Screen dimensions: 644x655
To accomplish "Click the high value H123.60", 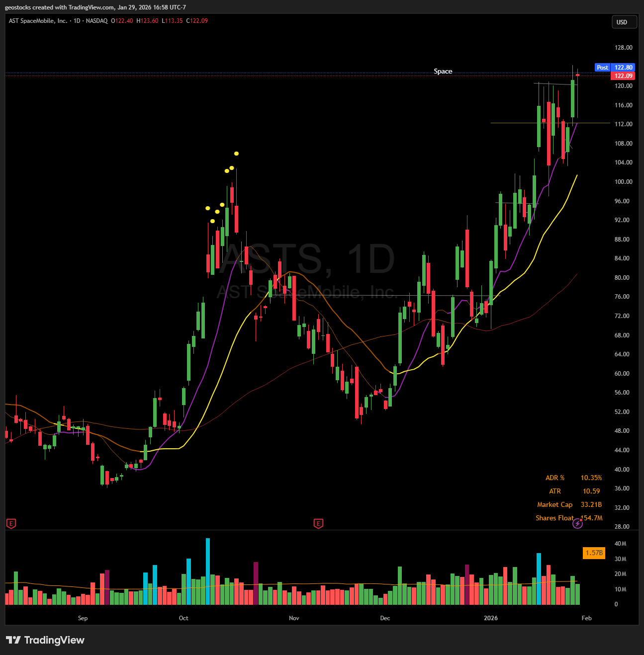I will 147,21.
